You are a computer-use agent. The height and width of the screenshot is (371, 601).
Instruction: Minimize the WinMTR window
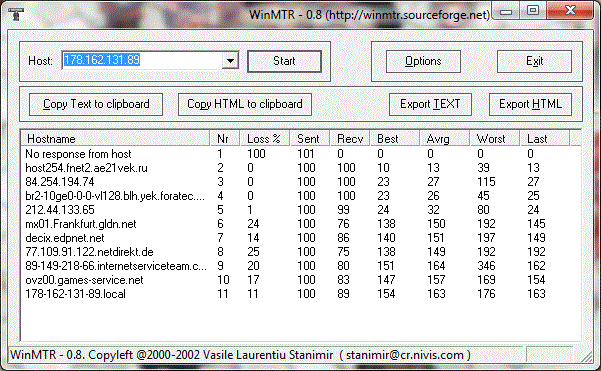[506, 11]
